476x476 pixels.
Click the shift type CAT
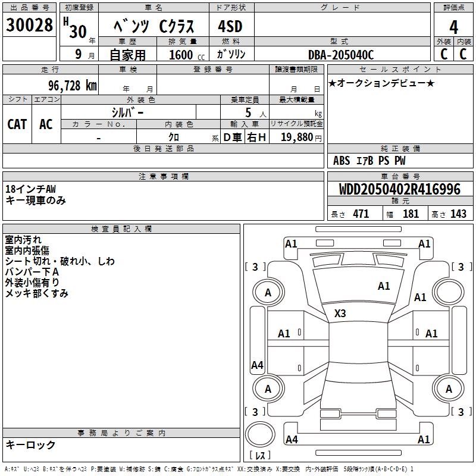tap(17, 124)
